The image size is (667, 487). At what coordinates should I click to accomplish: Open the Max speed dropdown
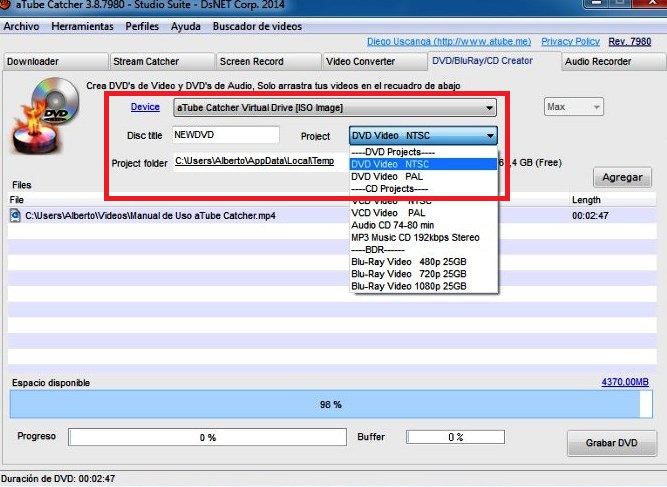573,107
